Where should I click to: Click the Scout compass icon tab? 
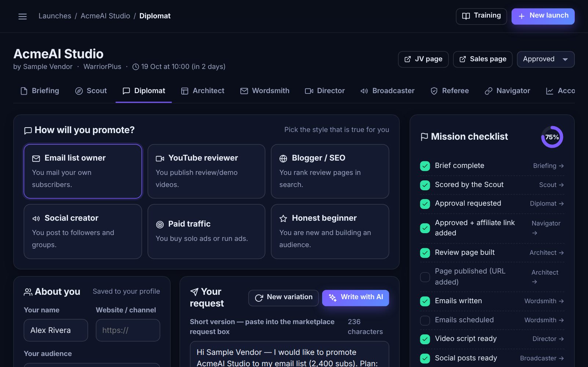point(79,91)
